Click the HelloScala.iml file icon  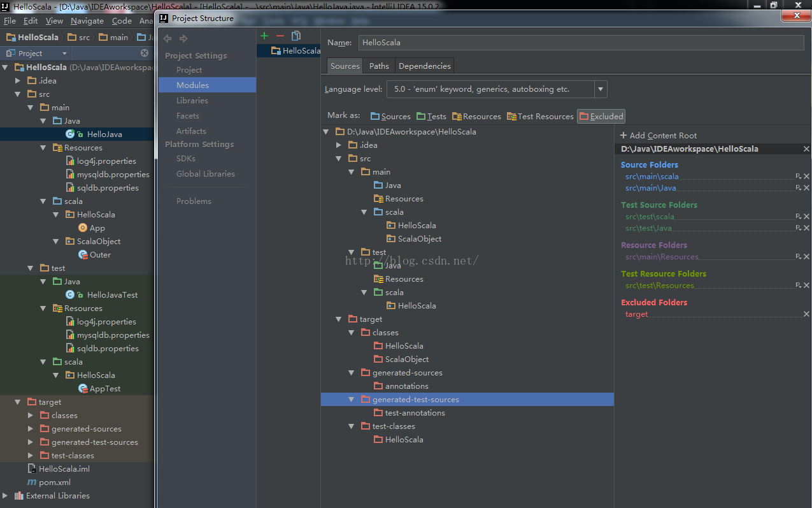click(x=32, y=468)
